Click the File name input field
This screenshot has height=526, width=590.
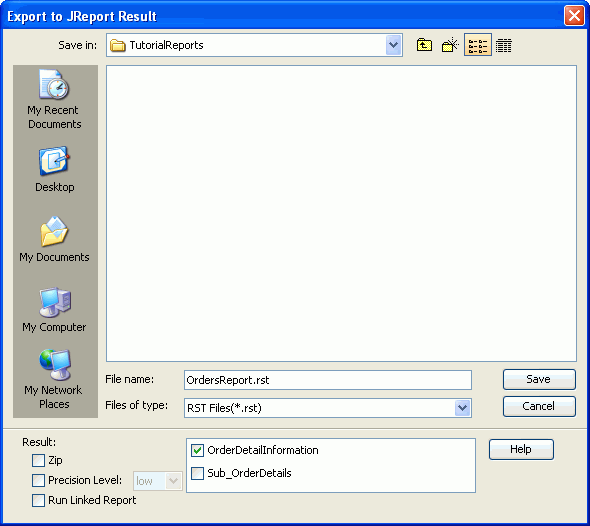[328, 380]
